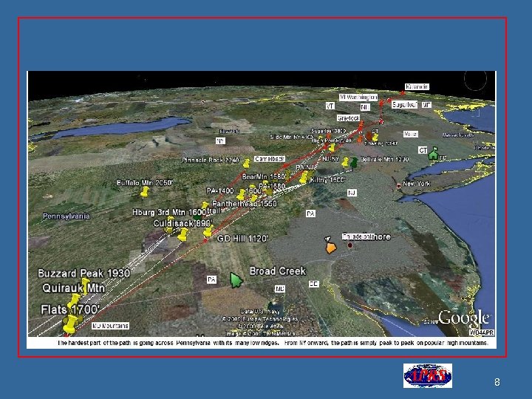532x399 pixels.
Task: Click the Philadelphia city dot marker
Action: [x=350, y=245]
